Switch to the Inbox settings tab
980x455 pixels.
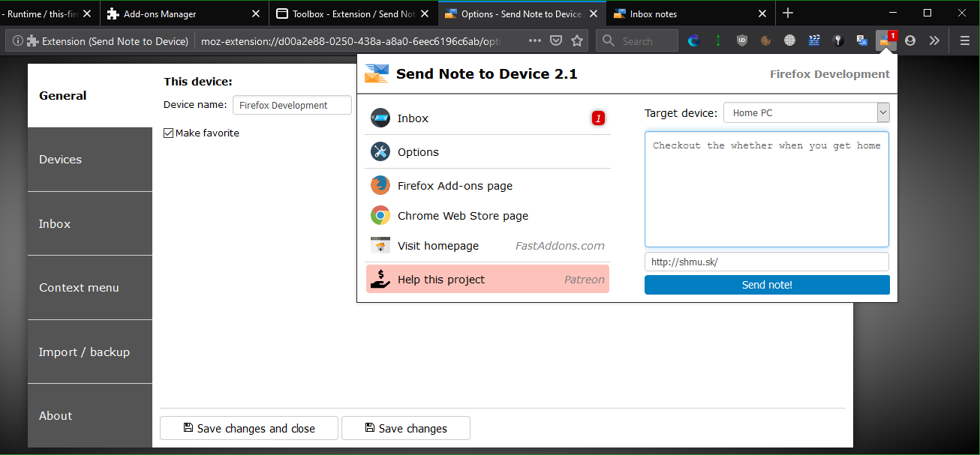click(90, 223)
